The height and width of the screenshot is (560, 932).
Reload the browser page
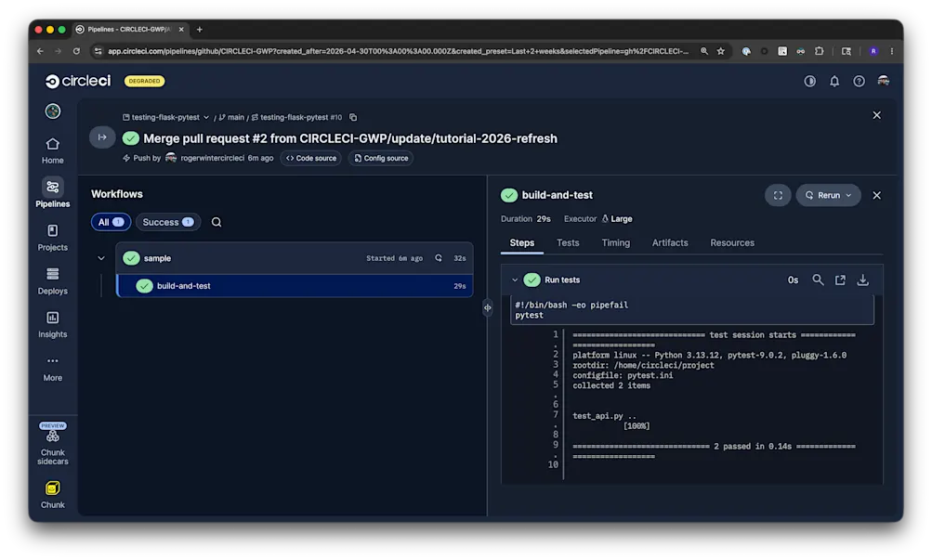tap(76, 51)
